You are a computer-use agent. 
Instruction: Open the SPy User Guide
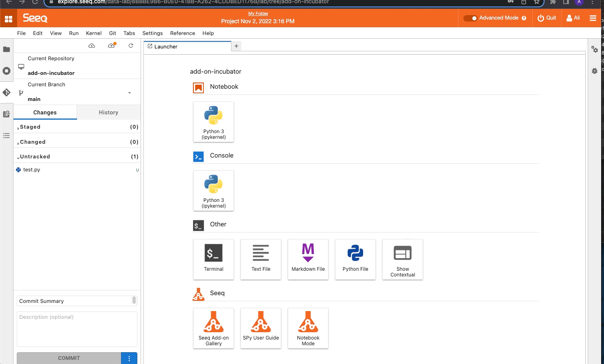tap(261, 328)
